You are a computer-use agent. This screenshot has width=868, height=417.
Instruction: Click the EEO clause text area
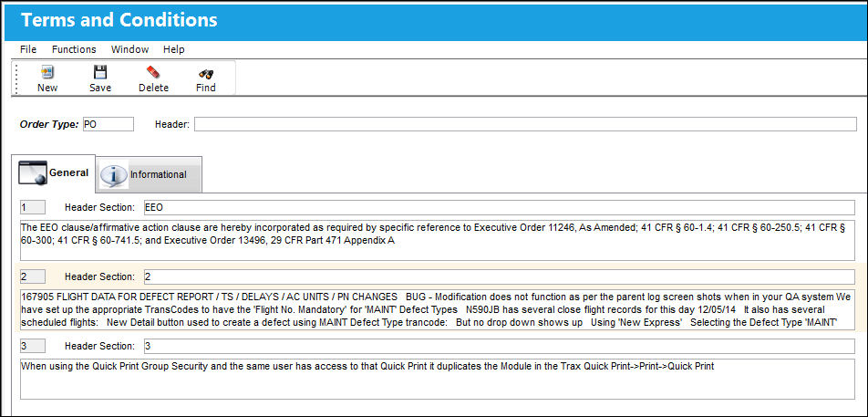click(438, 240)
